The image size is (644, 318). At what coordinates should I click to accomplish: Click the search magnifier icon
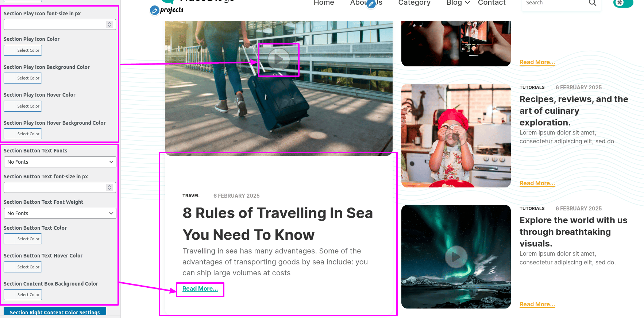593,3
